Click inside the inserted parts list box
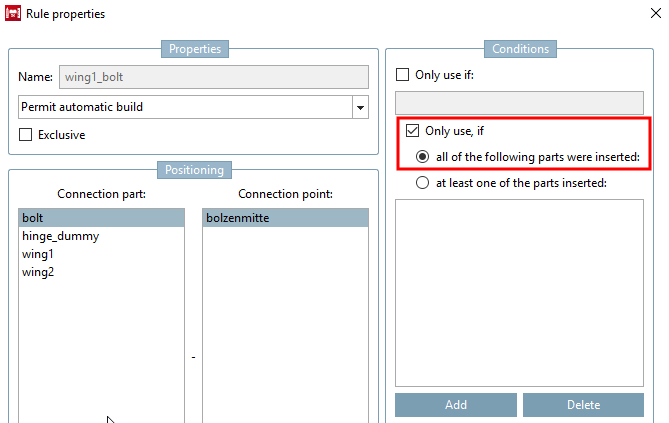The width and height of the screenshot is (669, 423). pyautogui.click(x=519, y=290)
